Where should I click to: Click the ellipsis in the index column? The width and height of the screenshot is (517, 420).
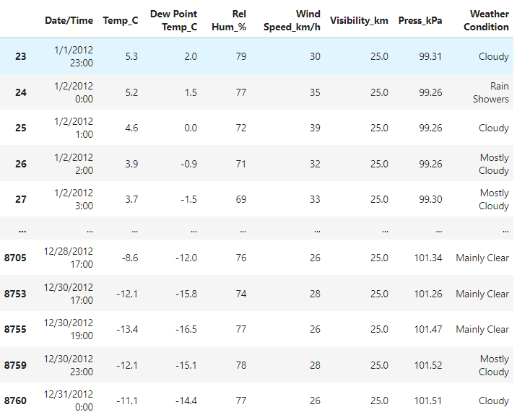click(22, 229)
